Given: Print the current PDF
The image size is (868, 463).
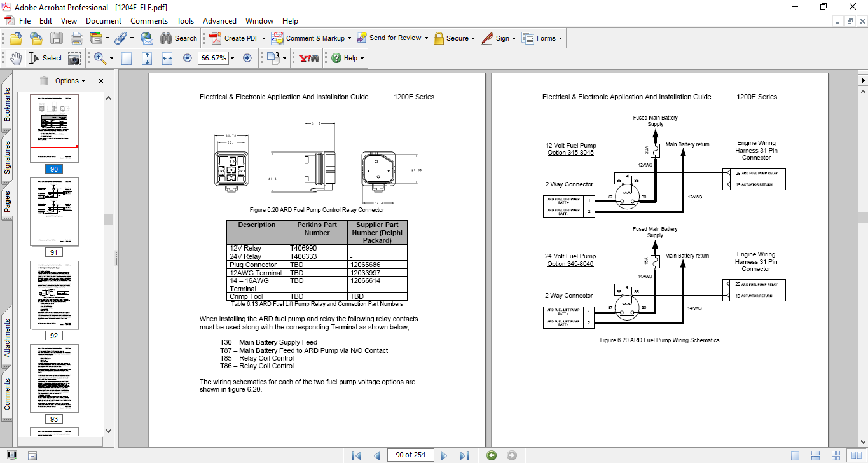Looking at the screenshot, I should click(76, 38).
